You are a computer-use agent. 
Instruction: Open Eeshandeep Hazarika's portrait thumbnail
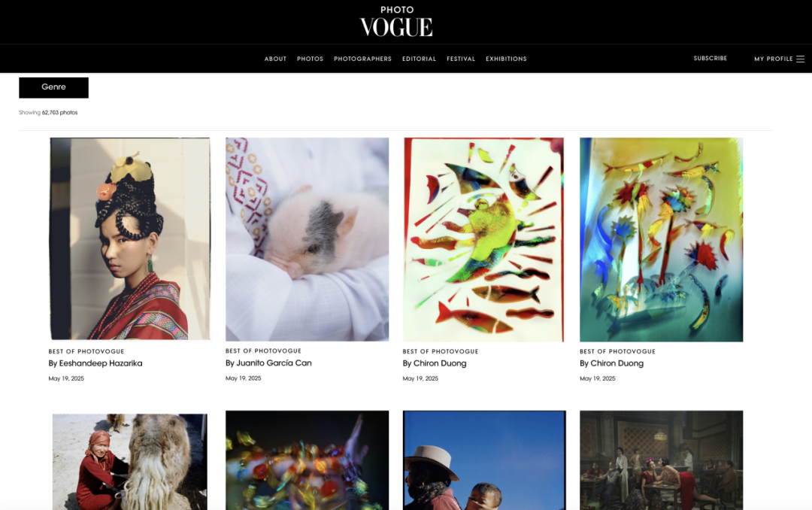pos(130,239)
